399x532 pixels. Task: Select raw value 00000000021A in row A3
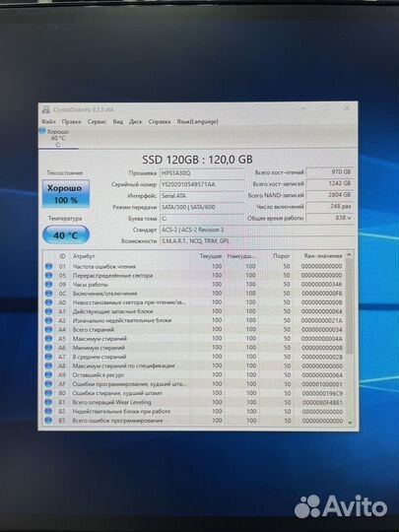click(322, 320)
